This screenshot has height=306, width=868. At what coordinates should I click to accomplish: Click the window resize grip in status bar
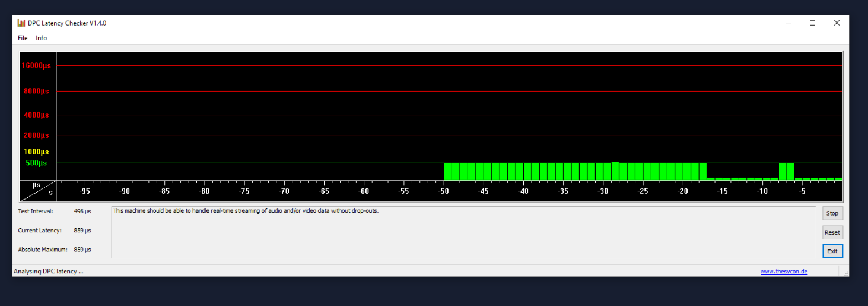(x=844, y=272)
